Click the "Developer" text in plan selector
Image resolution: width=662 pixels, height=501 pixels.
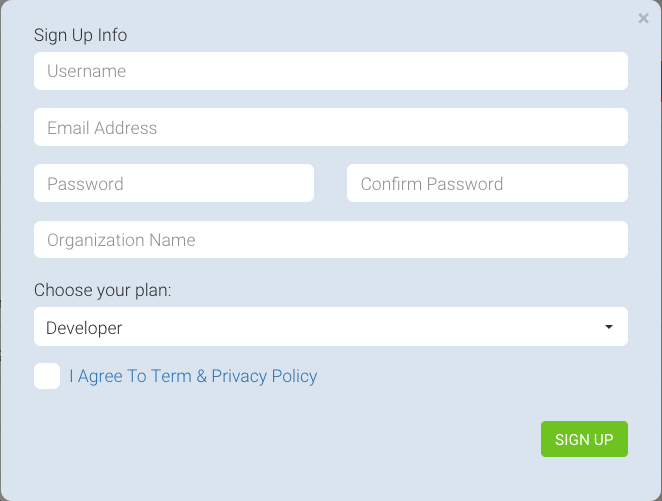[84, 328]
